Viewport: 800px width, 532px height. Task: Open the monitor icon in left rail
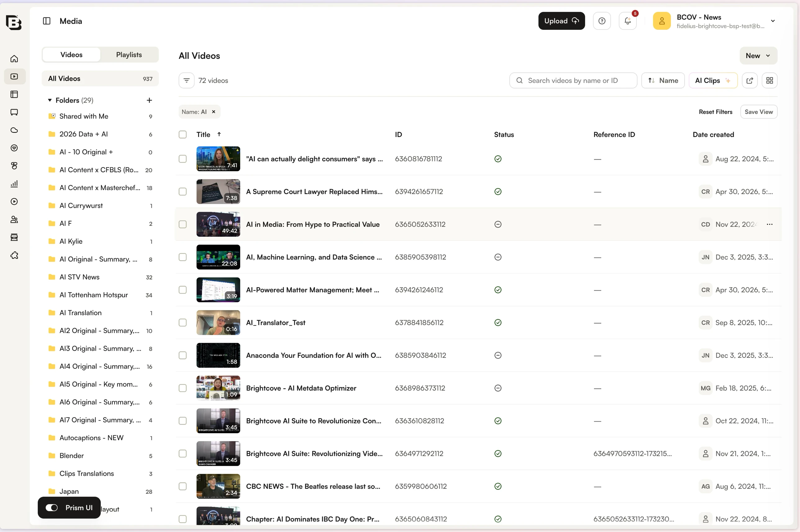pos(14,112)
